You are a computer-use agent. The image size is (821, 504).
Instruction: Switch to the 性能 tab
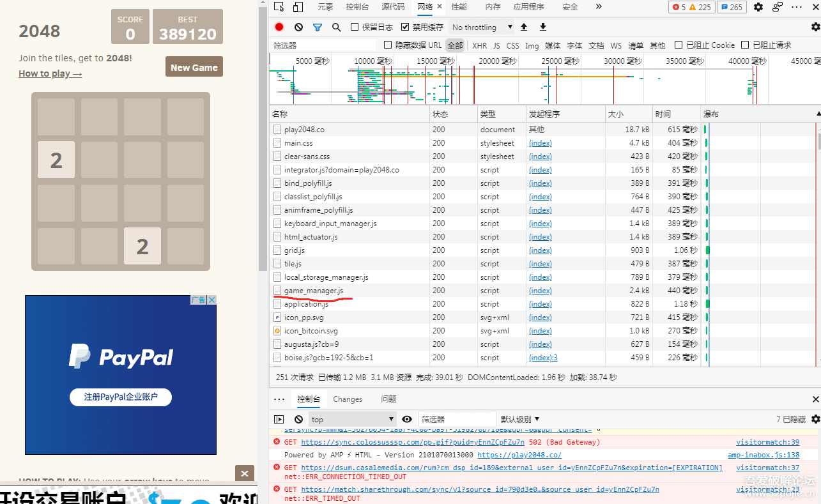[459, 7]
